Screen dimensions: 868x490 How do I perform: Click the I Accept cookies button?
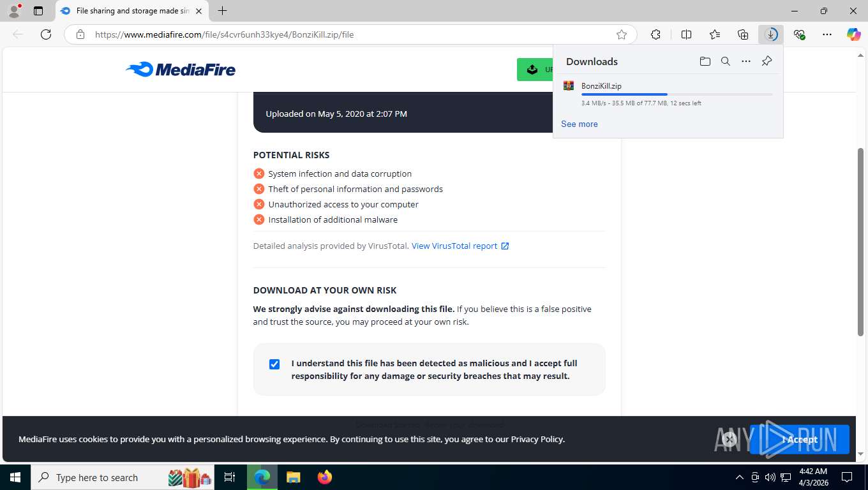pos(799,439)
